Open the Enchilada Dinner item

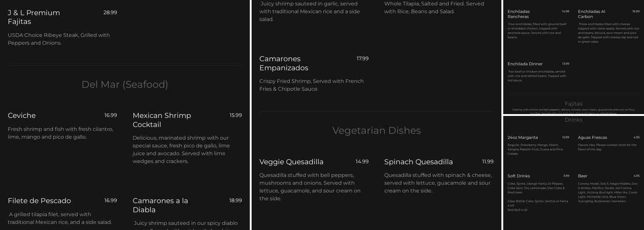tap(525, 64)
